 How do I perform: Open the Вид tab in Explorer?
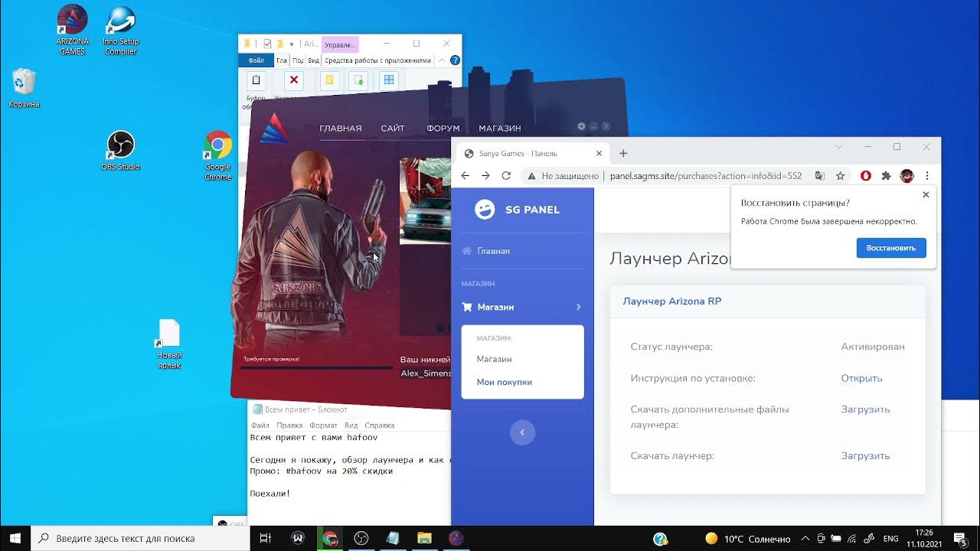[313, 60]
